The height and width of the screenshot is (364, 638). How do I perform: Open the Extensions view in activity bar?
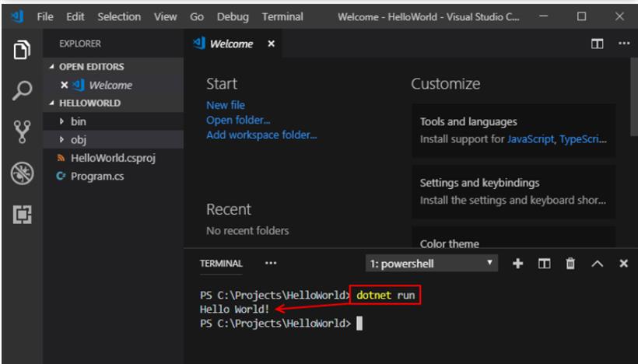point(22,215)
